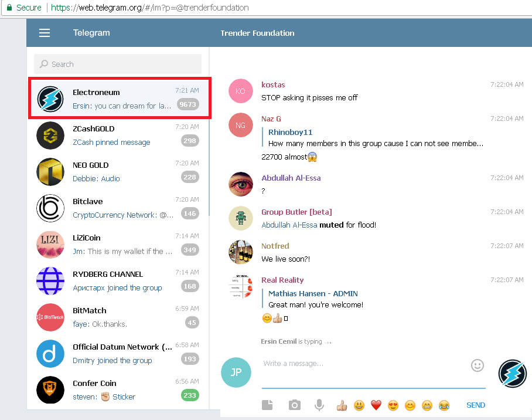Image resolution: width=532 pixels, height=420 pixels.
Task: Click the Search chats field
Action: coord(118,64)
